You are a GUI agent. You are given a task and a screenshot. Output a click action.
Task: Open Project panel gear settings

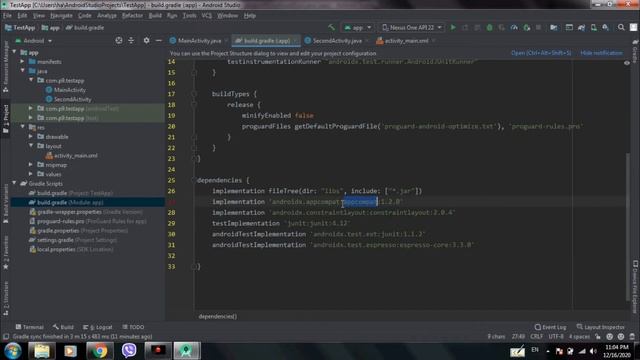(x=146, y=40)
